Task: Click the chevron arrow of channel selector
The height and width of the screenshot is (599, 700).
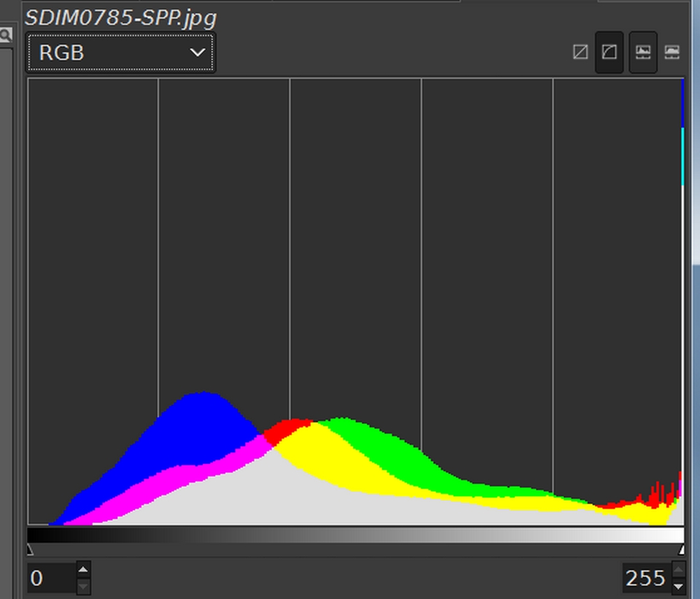Action: click(197, 53)
